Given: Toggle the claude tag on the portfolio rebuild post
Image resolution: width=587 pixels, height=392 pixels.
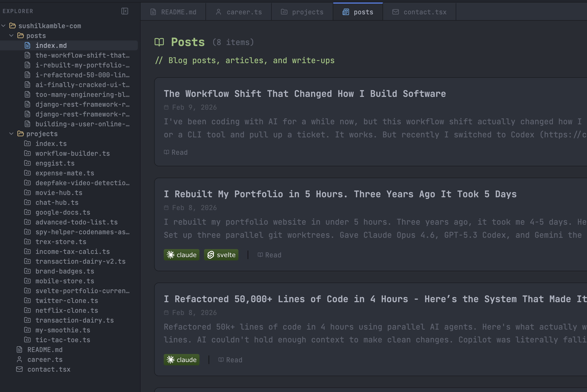Looking at the screenshot, I should pos(181,255).
